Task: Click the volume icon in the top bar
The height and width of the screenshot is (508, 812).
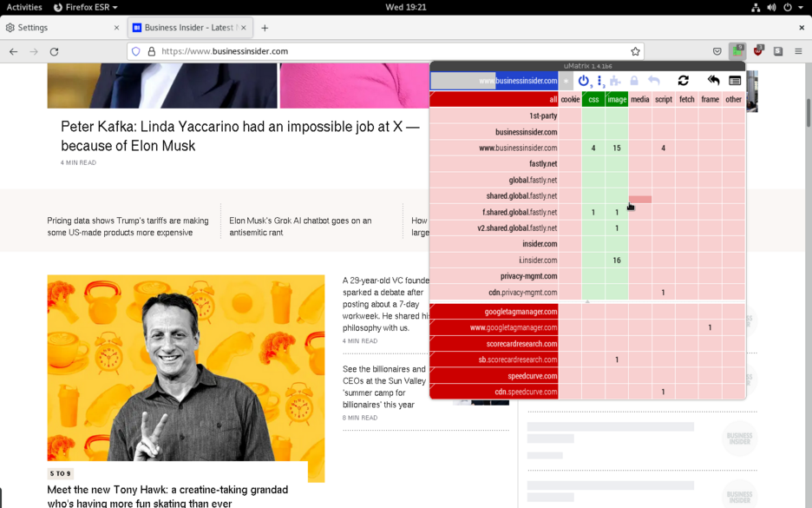Action: click(x=771, y=7)
